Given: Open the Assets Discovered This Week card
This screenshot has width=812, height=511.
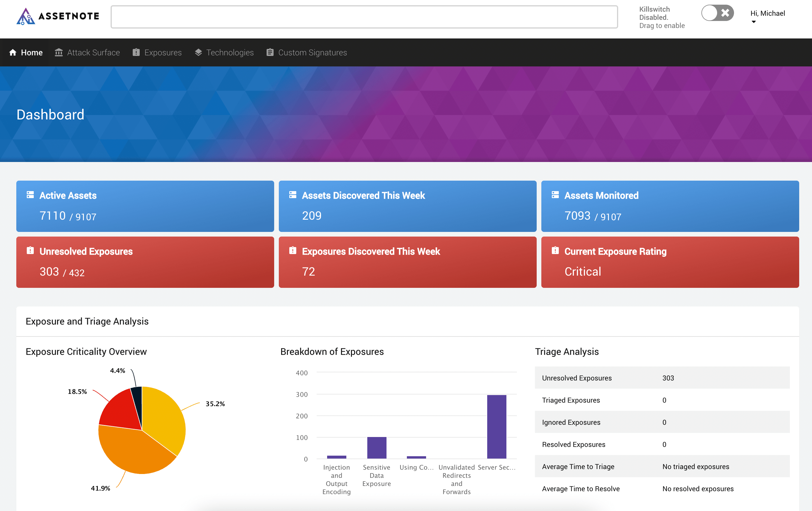Looking at the screenshot, I should coord(407,206).
